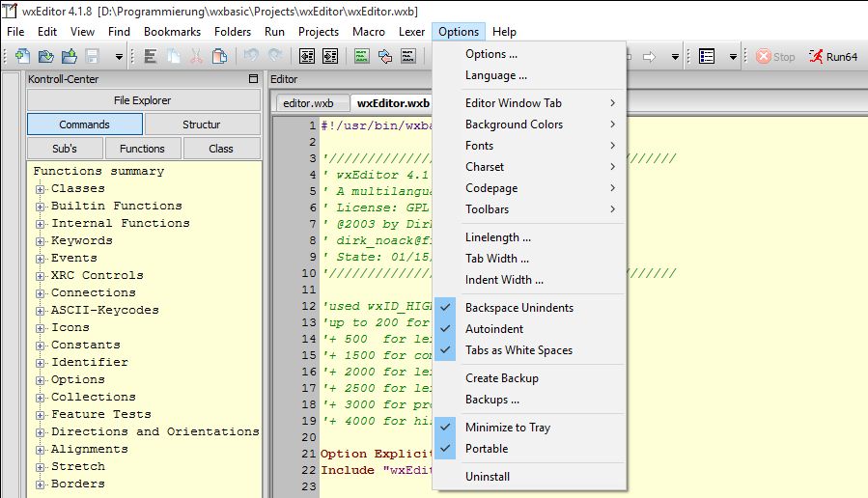Screen dimensions: 868x498
Task: Click the Open file folder icon
Action: [x=46, y=57]
